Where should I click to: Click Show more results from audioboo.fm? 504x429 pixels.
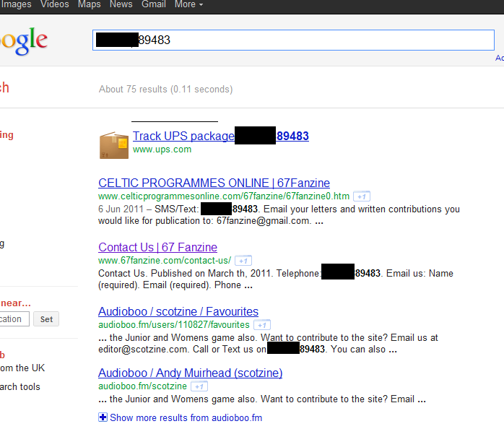pyautogui.click(x=186, y=417)
